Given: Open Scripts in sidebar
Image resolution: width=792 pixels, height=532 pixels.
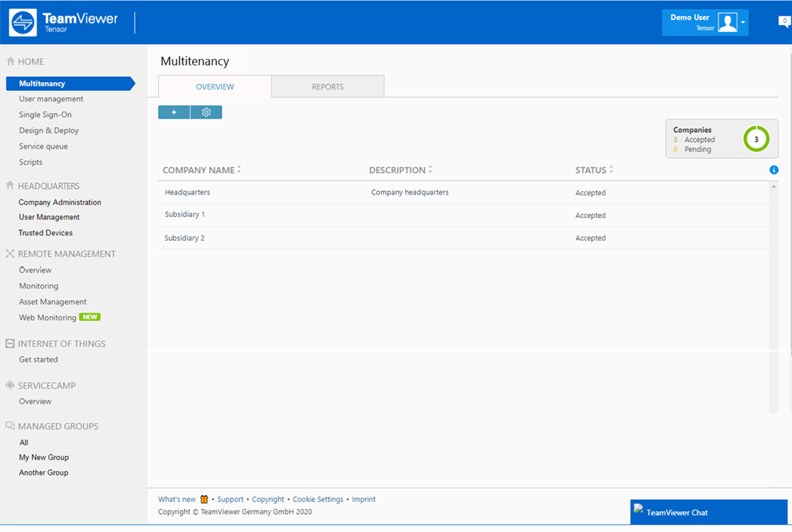Looking at the screenshot, I should (31, 162).
